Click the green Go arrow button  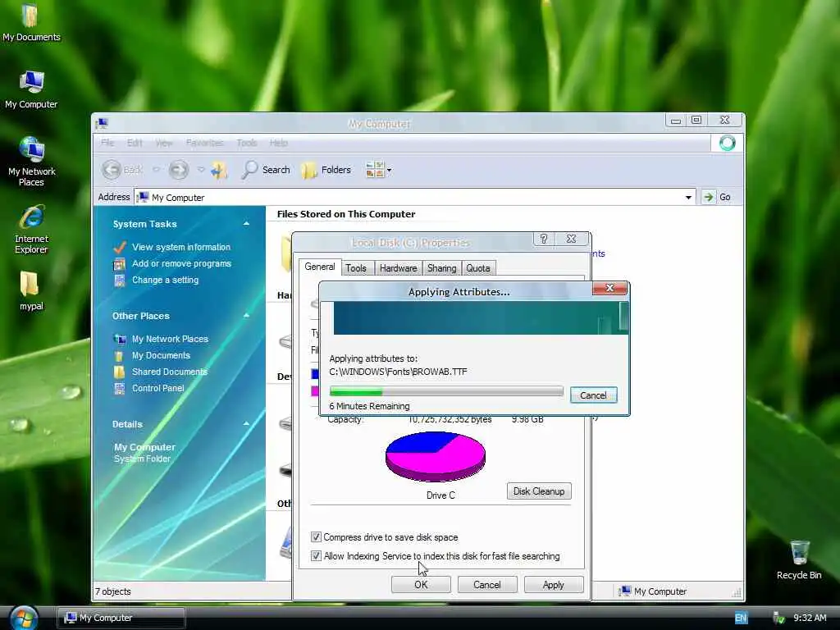point(708,197)
